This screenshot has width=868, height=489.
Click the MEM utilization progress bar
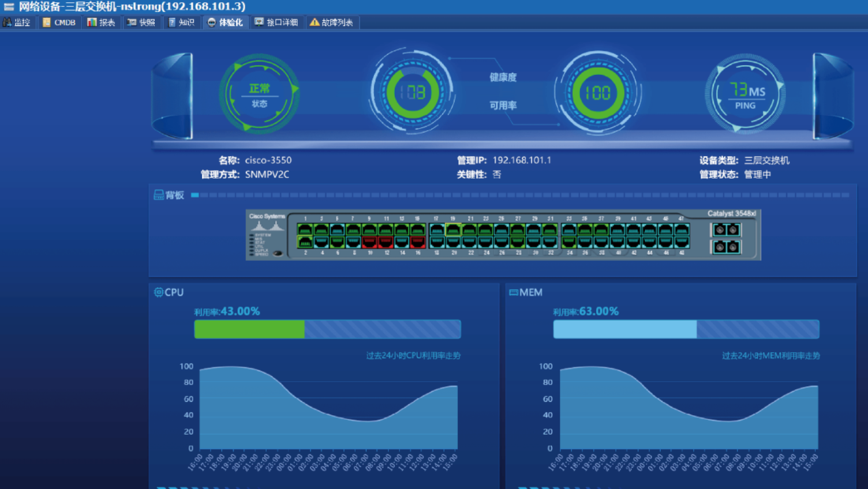coord(686,329)
